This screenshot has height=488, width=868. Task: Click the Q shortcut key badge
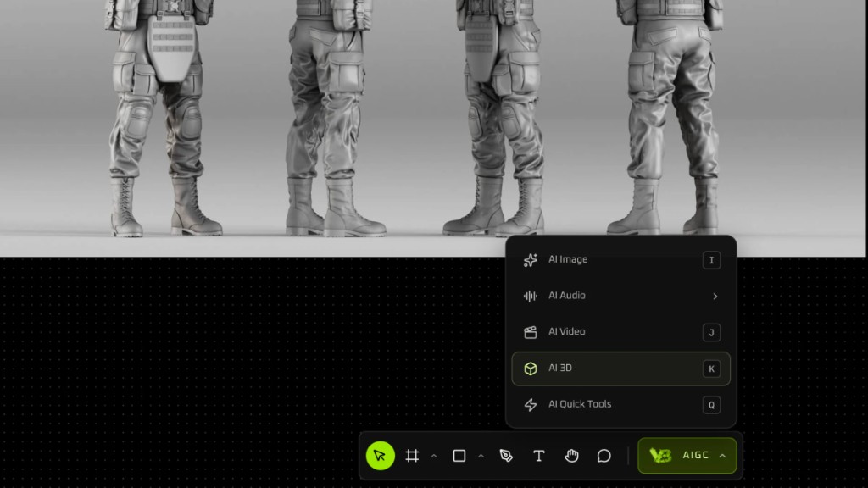(711, 405)
